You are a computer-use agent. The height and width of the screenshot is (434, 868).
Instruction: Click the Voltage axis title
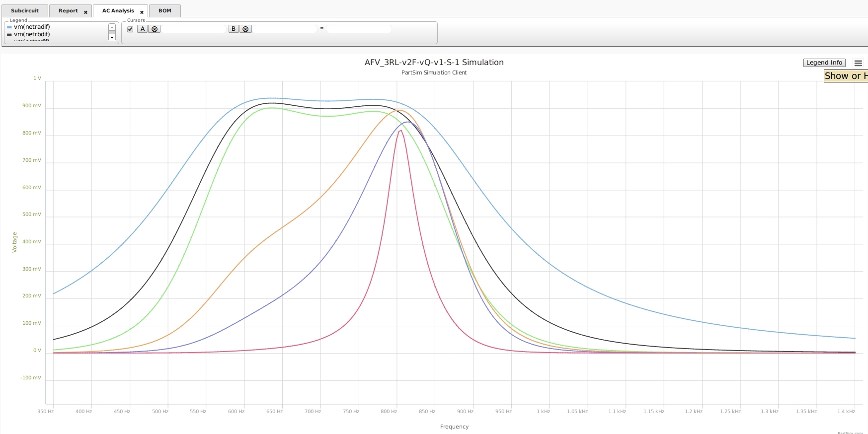(x=14, y=242)
